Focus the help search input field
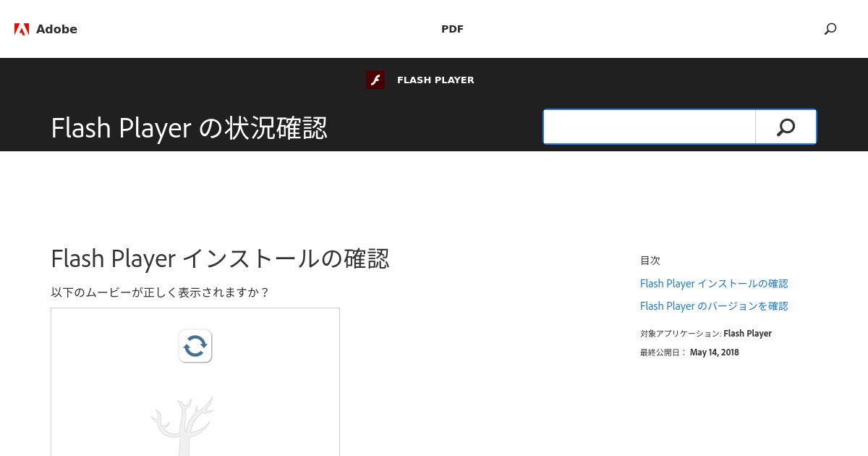868x456 pixels. tap(650, 127)
